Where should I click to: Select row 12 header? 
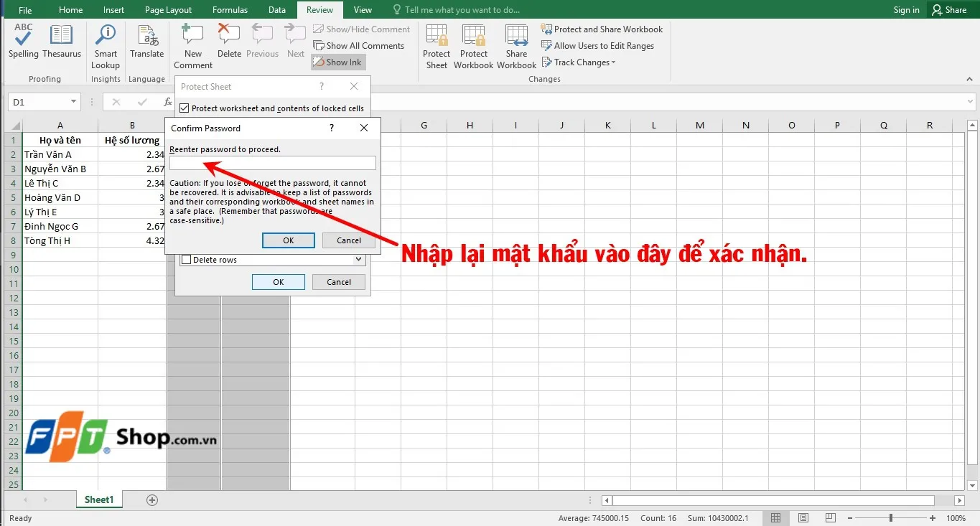pyautogui.click(x=12, y=298)
